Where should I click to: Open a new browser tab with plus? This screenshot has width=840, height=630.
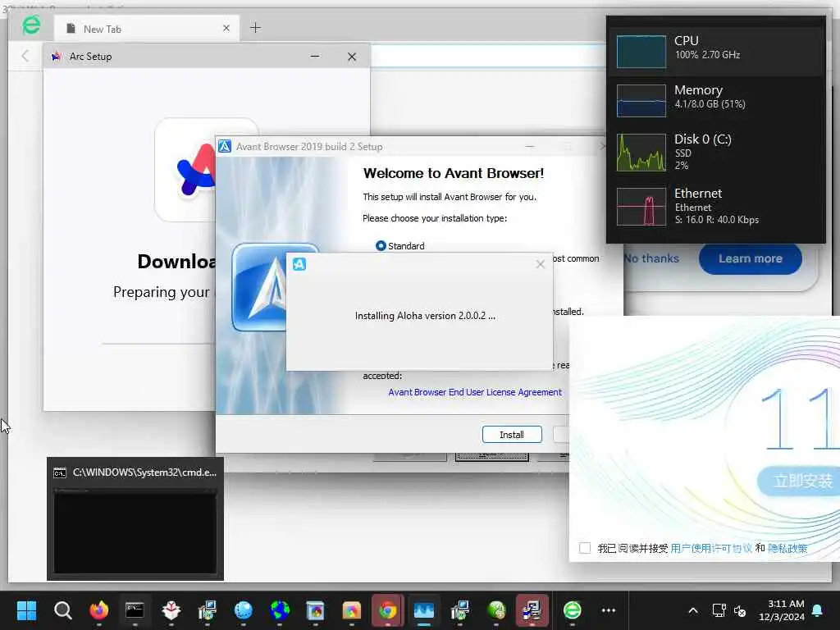256,27
